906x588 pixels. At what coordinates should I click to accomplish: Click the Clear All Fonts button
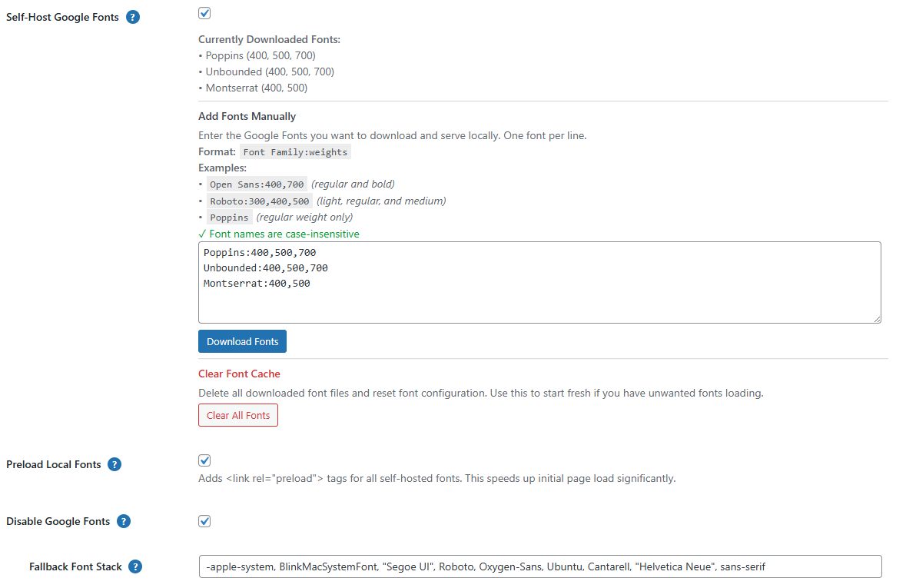(237, 415)
